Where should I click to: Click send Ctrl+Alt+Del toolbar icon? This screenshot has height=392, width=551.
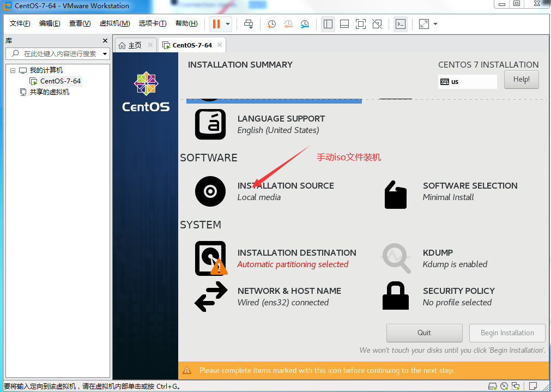[x=249, y=24]
